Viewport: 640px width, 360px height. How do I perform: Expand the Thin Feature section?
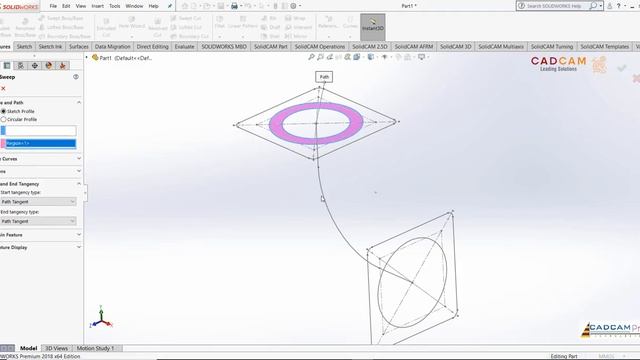pos(79,235)
